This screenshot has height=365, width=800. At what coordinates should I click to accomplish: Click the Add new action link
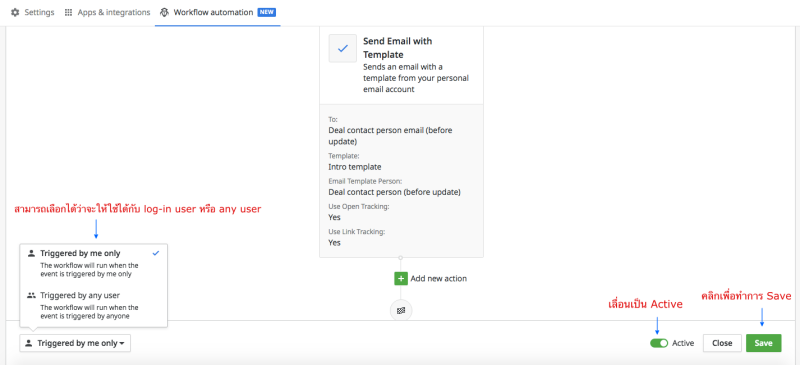[439, 279]
